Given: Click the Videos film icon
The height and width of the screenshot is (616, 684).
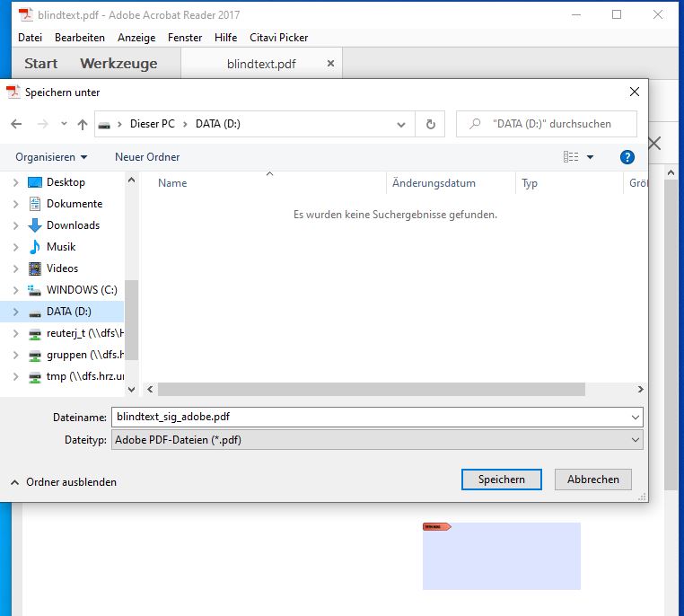Looking at the screenshot, I should pos(35,268).
